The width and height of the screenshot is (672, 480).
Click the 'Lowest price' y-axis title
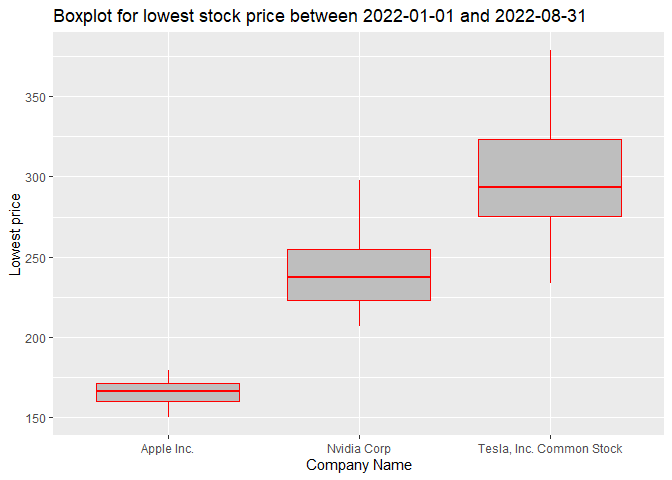click(x=15, y=234)
